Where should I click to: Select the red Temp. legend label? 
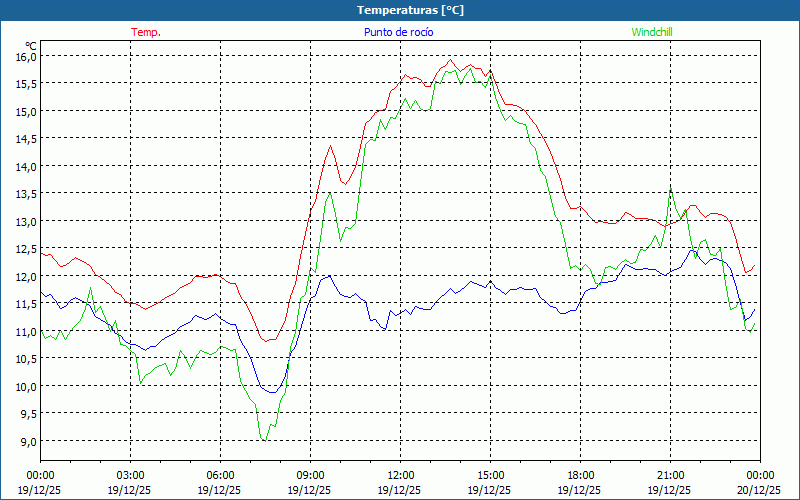[146, 32]
